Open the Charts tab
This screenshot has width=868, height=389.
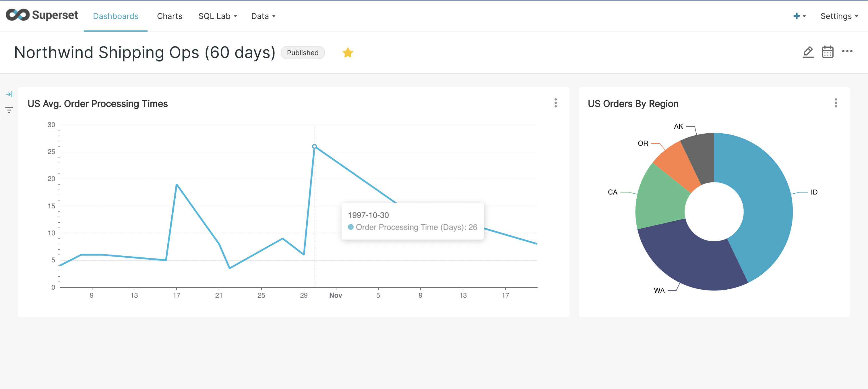(170, 16)
